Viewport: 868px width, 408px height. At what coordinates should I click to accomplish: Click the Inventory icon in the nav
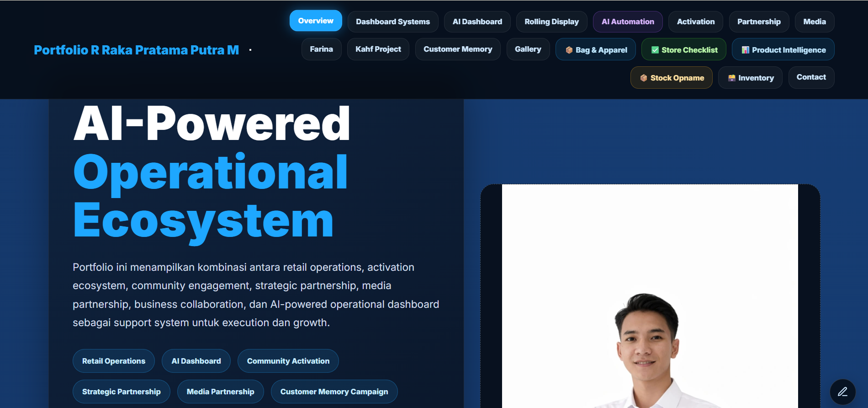731,78
